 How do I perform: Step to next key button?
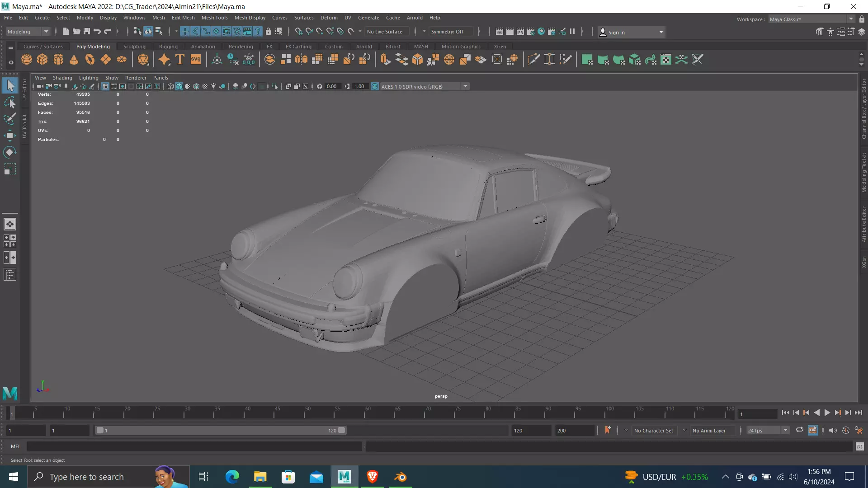[x=838, y=413]
